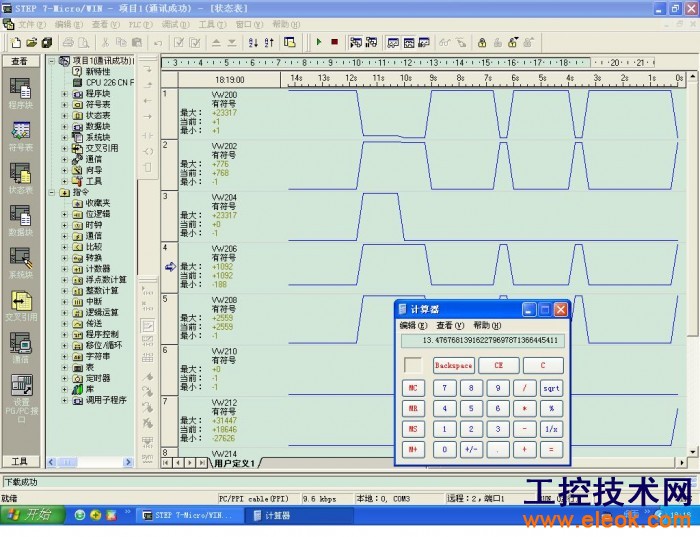Image resolution: width=700 pixels, height=537 pixels.
Task: Open the PLC menu
Action: coord(140,24)
